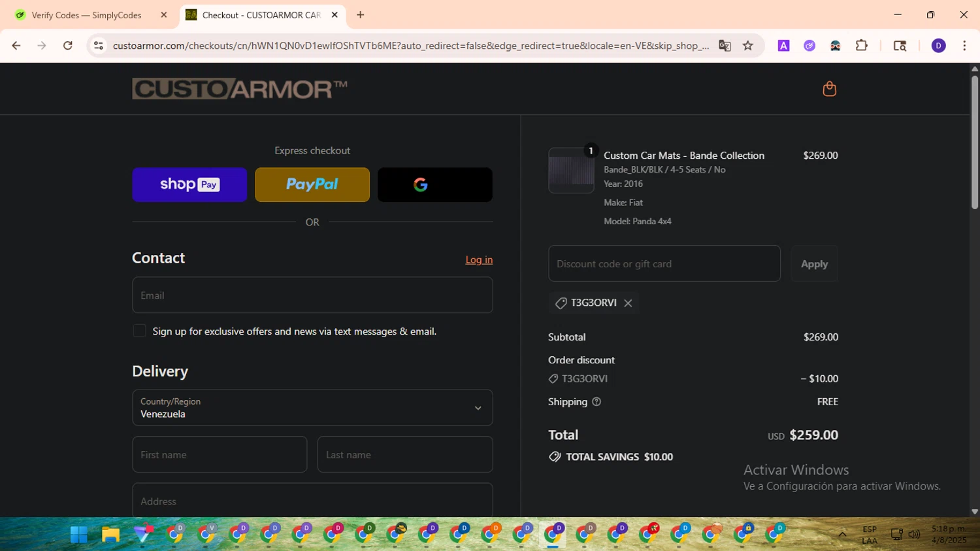Click the ESP LAA language indicator
The height and width of the screenshot is (551, 980).
870,535
